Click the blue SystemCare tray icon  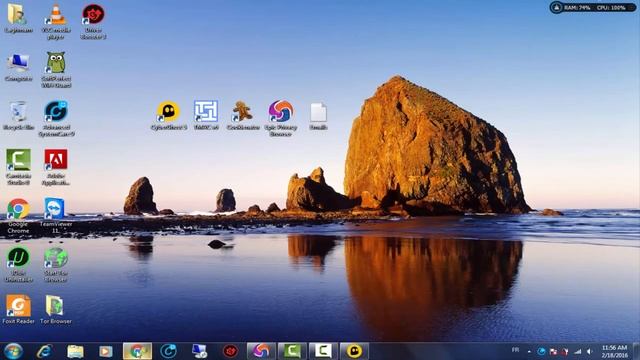click(541, 351)
